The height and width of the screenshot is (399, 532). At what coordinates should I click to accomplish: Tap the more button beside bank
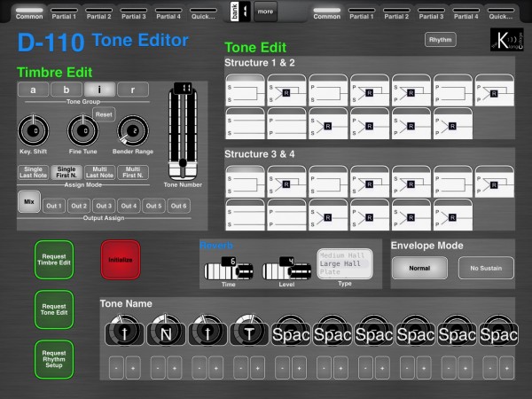pyautogui.click(x=265, y=12)
